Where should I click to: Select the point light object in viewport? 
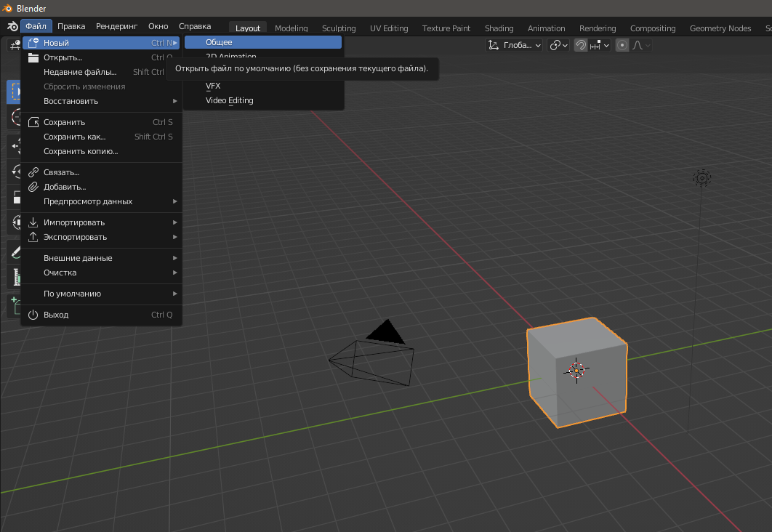point(701,177)
